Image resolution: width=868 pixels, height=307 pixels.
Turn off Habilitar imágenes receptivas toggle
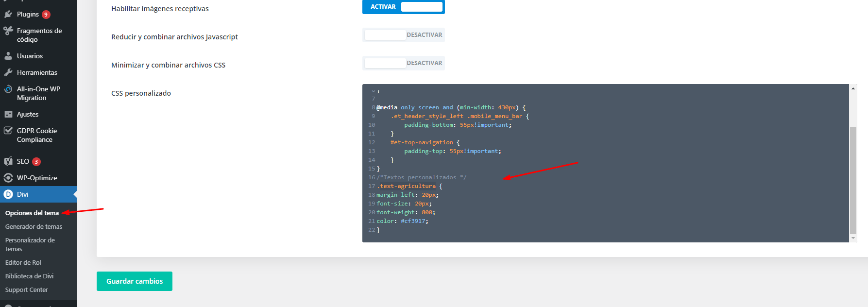[x=404, y=7]
